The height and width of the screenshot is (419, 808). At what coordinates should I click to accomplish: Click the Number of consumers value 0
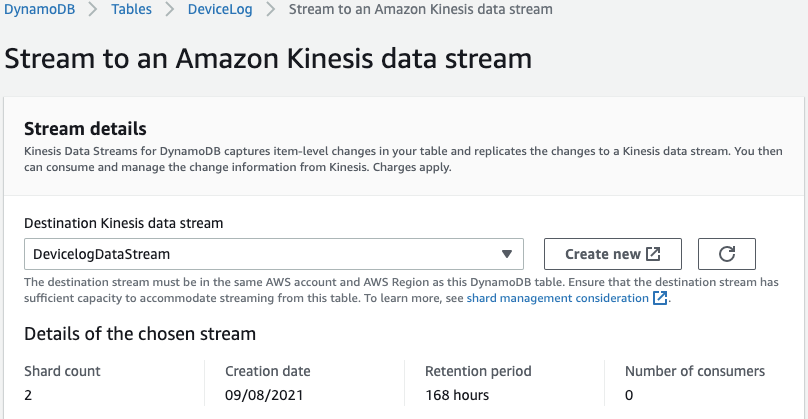coord(630,395)
